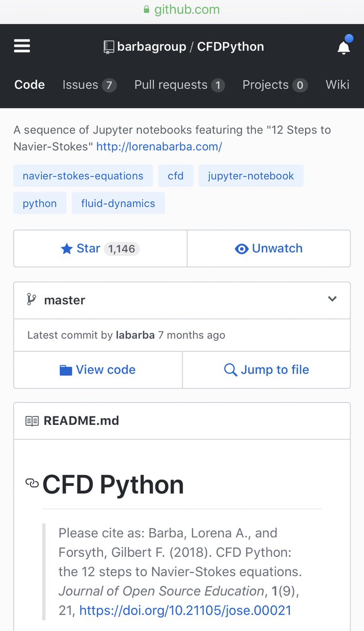Click the Projects count badge 0
This screenshot has height=631, width=364.
tap(300, 85)
